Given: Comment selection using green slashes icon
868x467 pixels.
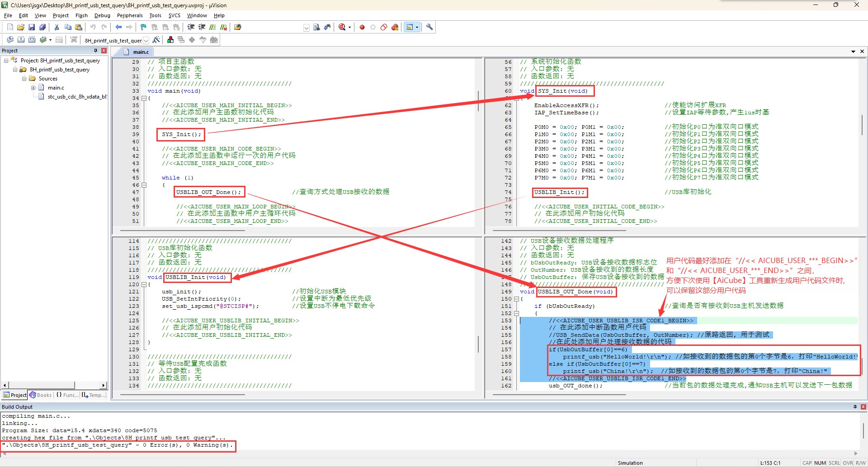Looking at the screenshot, I should click(212, 27).
